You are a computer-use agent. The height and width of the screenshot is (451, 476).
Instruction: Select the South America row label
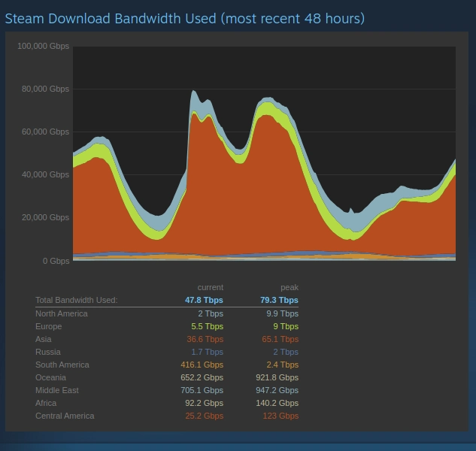point(62,365)
